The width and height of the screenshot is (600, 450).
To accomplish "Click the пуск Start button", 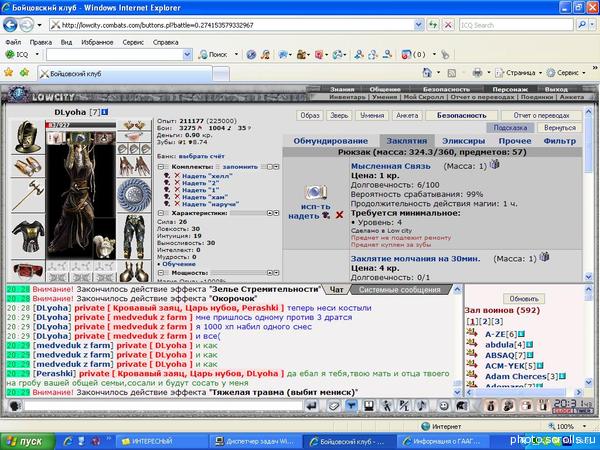I will (28, 441).
